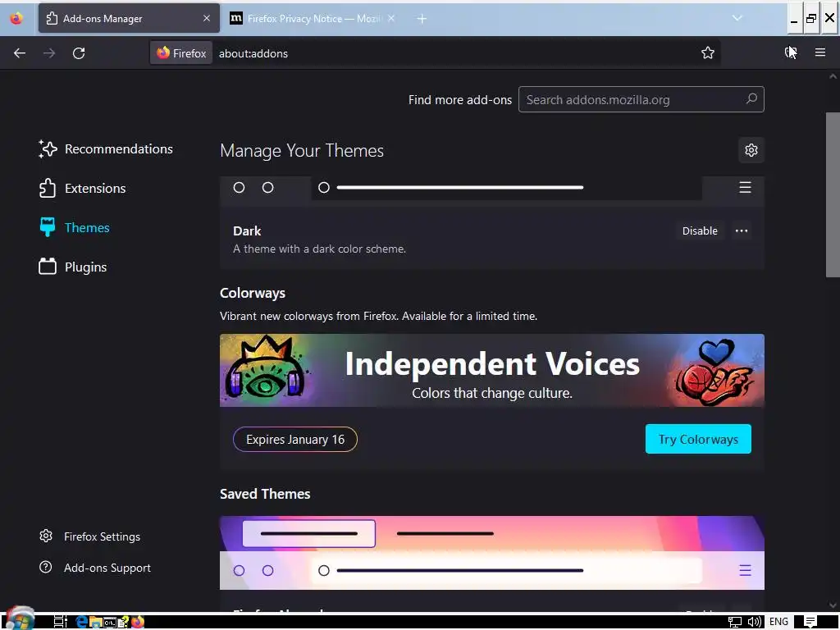This screenshot has height=630, width=840.
Task: Disable the Dark theme
Action: 700,231
